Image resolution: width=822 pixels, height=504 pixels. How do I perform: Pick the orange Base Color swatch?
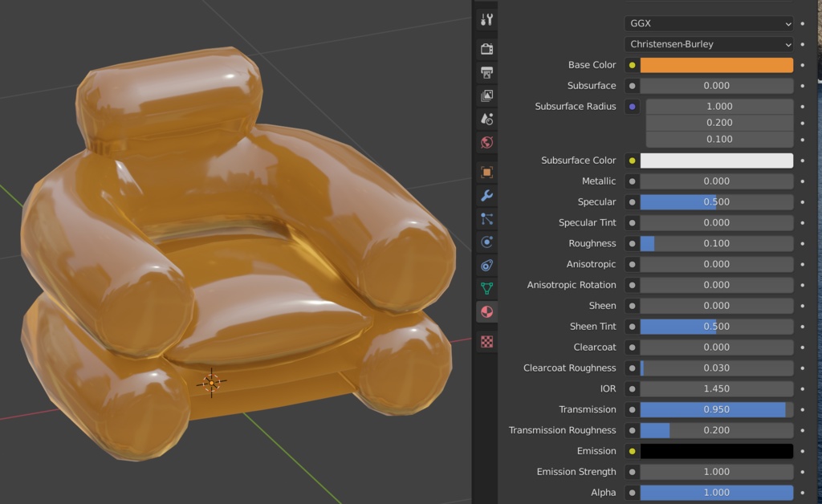coord(717,65)
